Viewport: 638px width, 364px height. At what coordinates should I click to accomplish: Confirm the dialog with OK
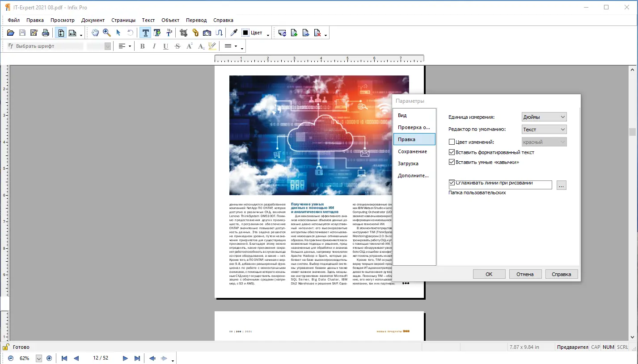click(489, 274)
